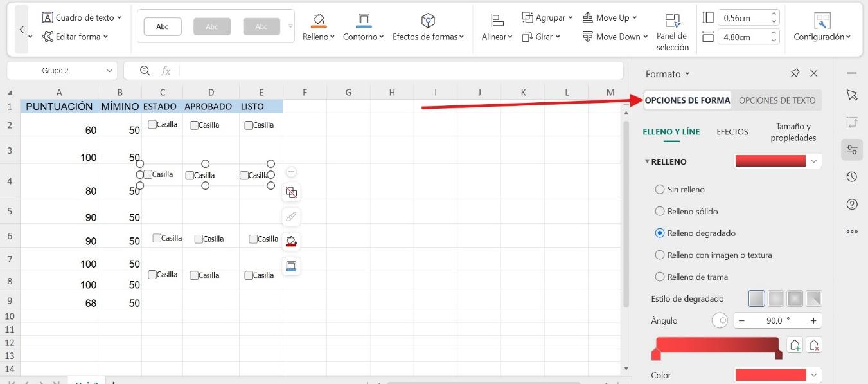Open the Contorno outline tool
The width and height of the screenshot is (868, 384).
(x=363, y=28)
